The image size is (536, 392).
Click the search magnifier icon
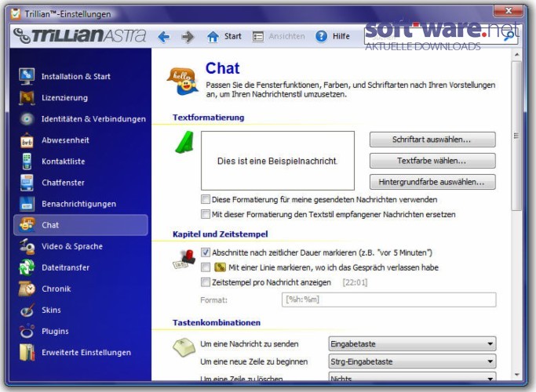509,35
